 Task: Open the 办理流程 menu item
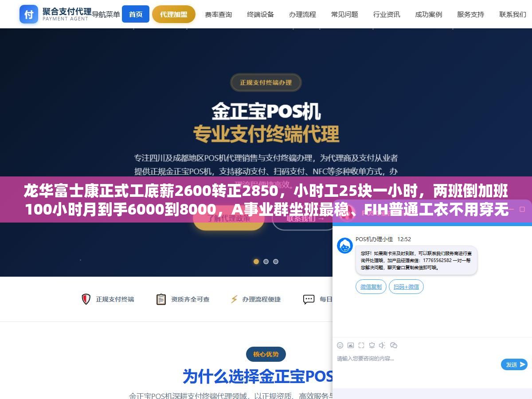tap(302, 14)
